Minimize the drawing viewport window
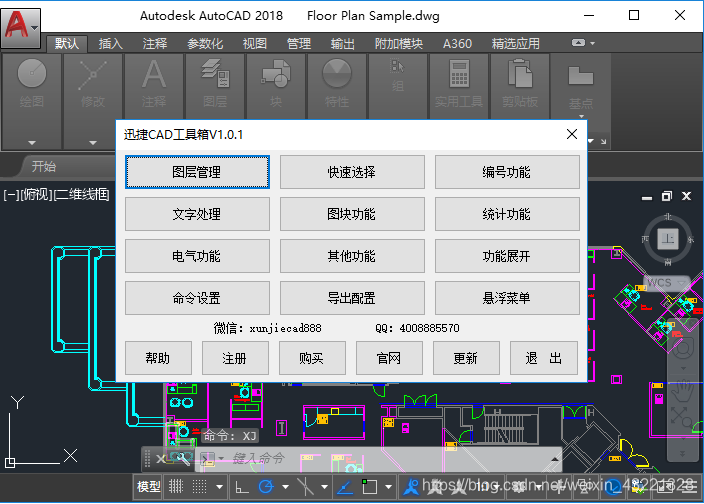704x504 pixels. (647, 197)
